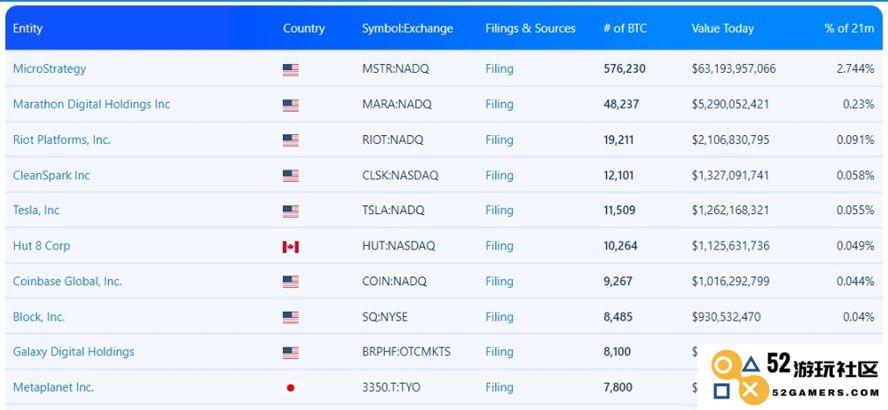Open the CleanSpark Inc entity link
The height and width of the screenshot is (410, 888).
pyautogui.click(x=51, y=175)
